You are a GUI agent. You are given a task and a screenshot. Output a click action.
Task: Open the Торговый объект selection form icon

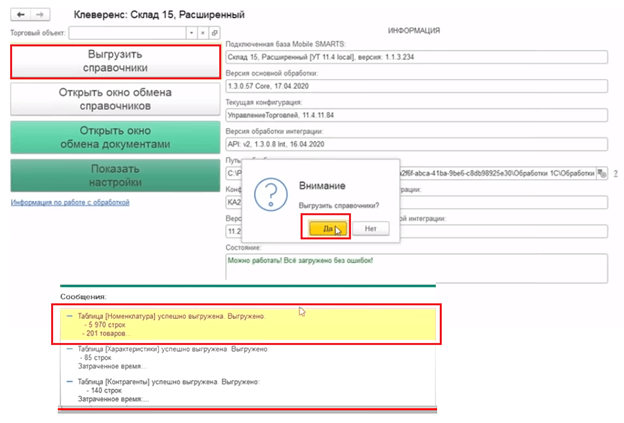pos(214,34)
